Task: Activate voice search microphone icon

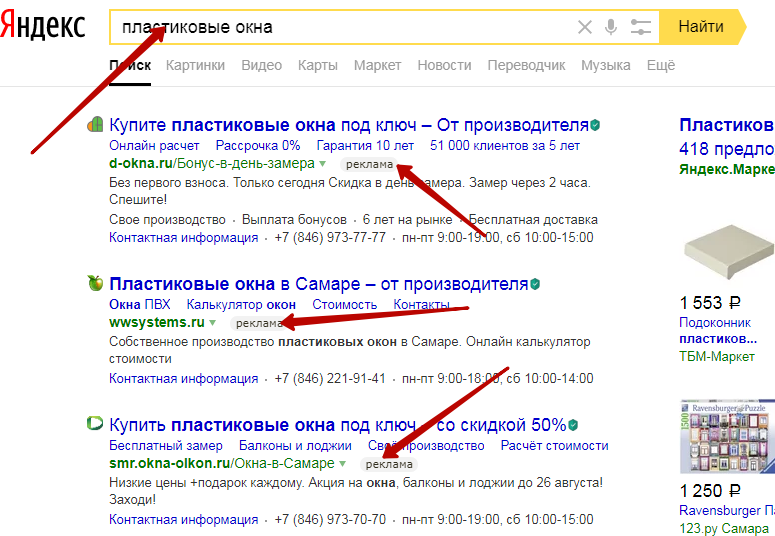Action: (611, 27)
